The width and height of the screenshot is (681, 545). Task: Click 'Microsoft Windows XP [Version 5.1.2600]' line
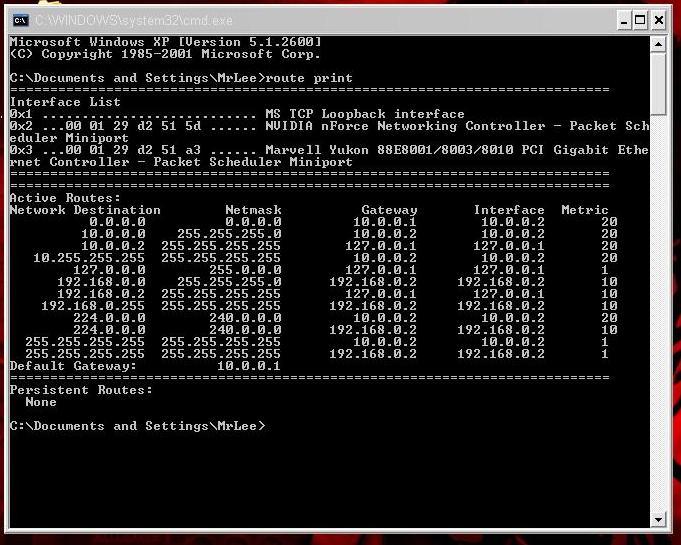click(x=165, y=42)
